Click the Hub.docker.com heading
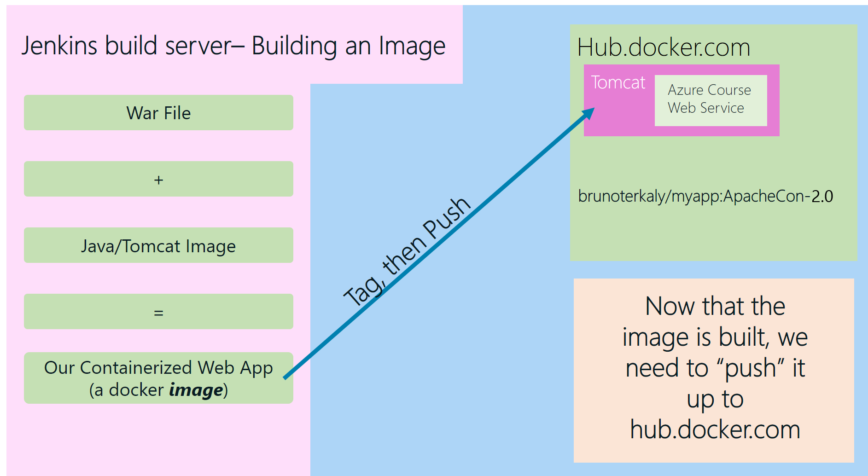 [x=664, y=47]
